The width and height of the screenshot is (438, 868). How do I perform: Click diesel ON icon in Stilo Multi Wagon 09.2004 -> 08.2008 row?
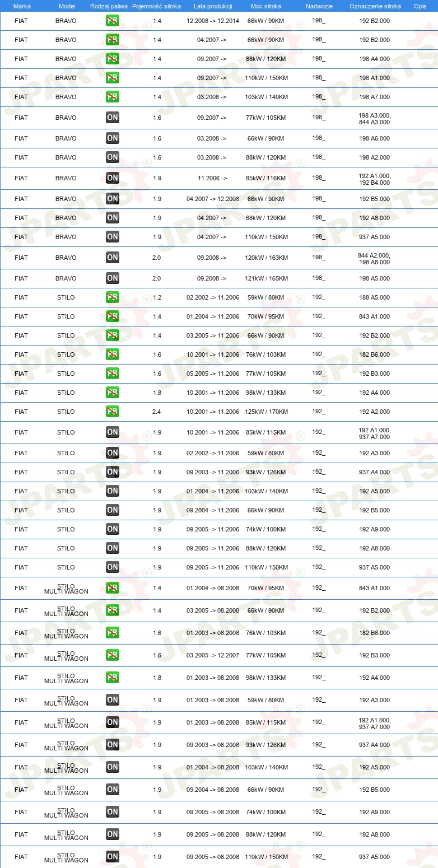113,790
